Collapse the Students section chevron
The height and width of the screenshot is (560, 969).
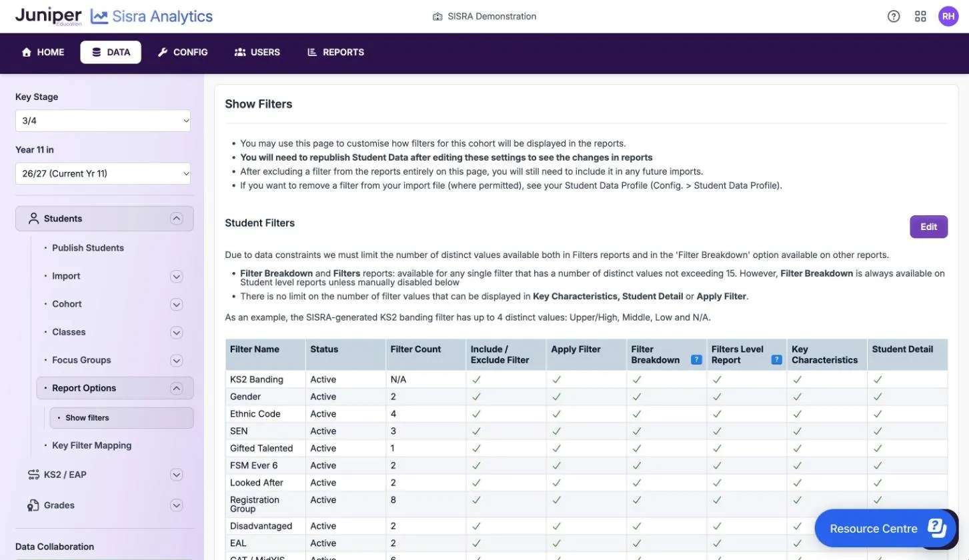pyautogui.click(x=176, y=219)
